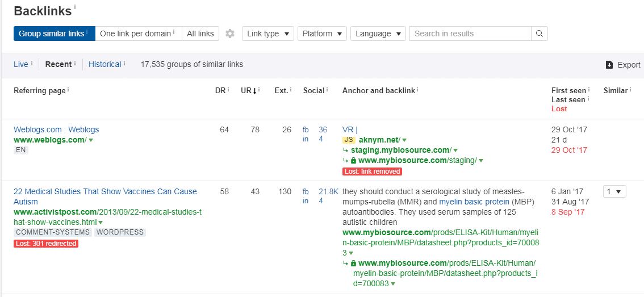Viewport: 644px width, 297px height.
Task: Open the myelin basic protein anchor link
Action: click(x=474, y=202)
